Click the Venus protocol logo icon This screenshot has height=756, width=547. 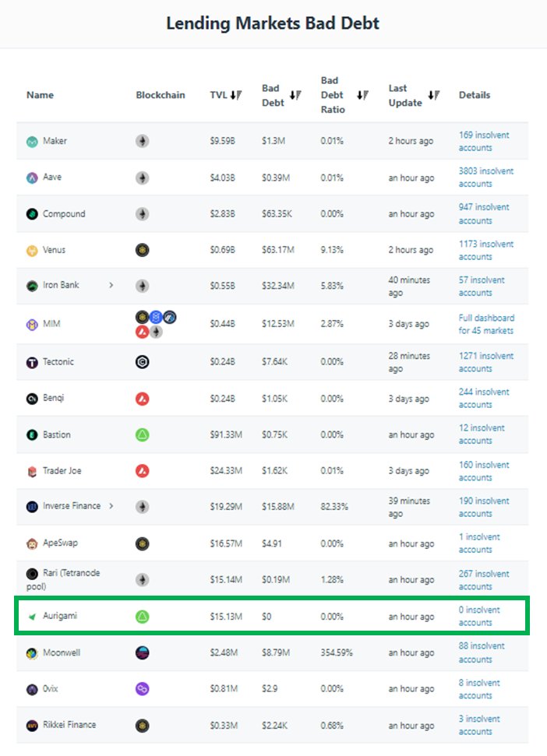coord(32,251)
